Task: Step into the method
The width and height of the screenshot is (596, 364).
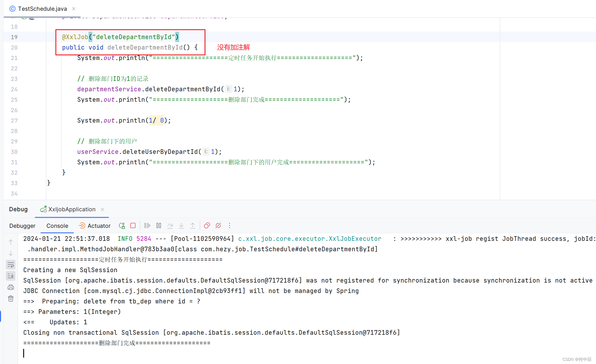Action: (x=181, y=225)
